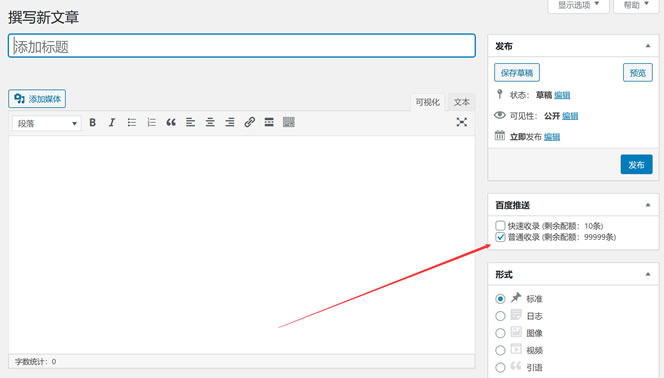The width and height of the screenshot is (664, 378).
Task: Expand the 帮助 help tab
Action: tap(636, 5)
